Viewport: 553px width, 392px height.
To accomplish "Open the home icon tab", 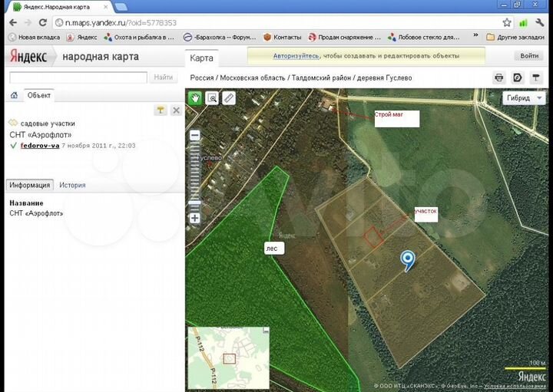I will 14,95.
